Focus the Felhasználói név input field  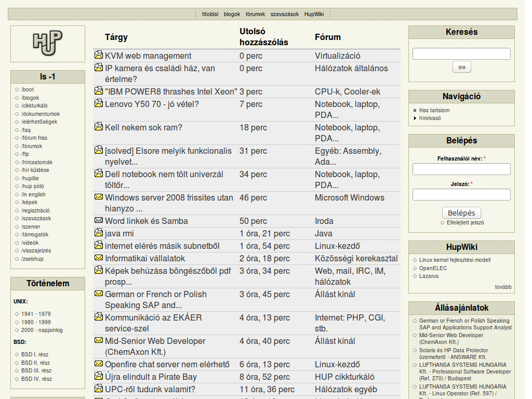click(x=461, y=169)
